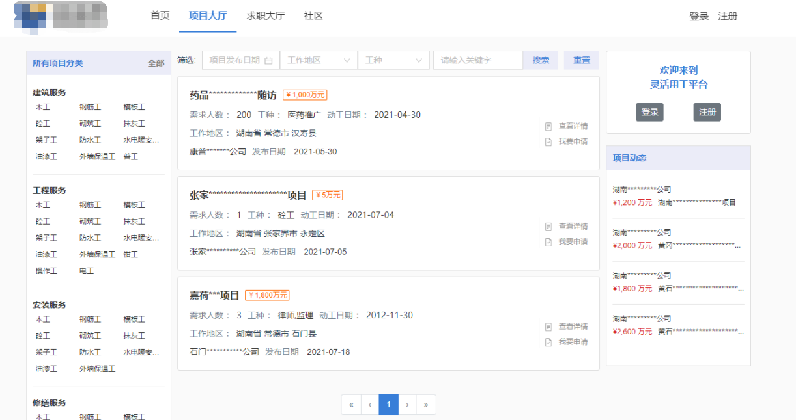Go to the 社区 tab in the top navigation

(x=313, y=16)
